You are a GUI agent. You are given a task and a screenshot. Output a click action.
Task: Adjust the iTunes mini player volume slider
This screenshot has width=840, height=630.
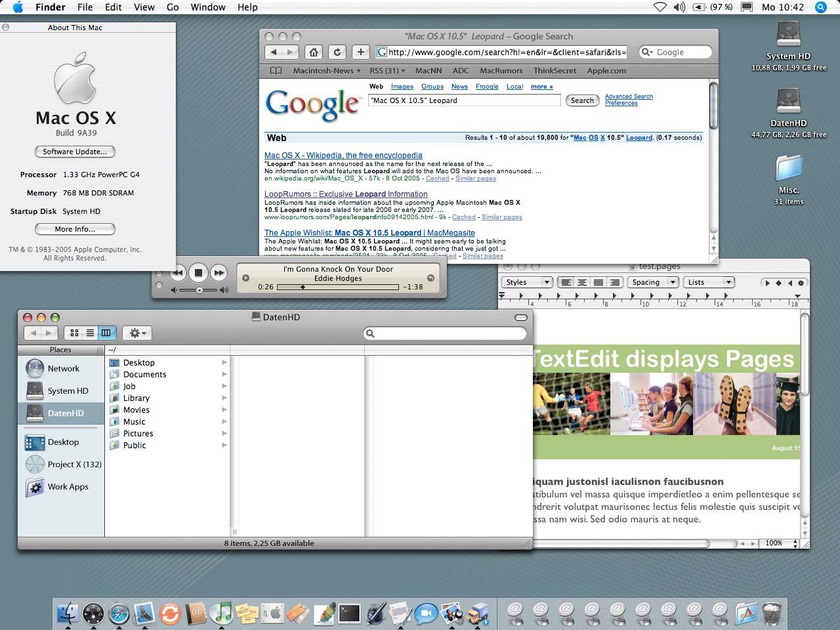[199, 290]
